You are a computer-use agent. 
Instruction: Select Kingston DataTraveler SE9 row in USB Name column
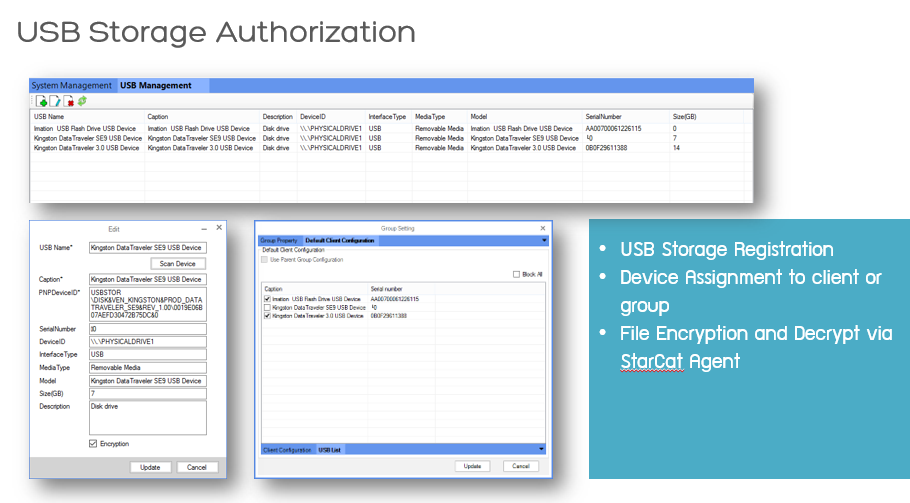tap(88, 139)
